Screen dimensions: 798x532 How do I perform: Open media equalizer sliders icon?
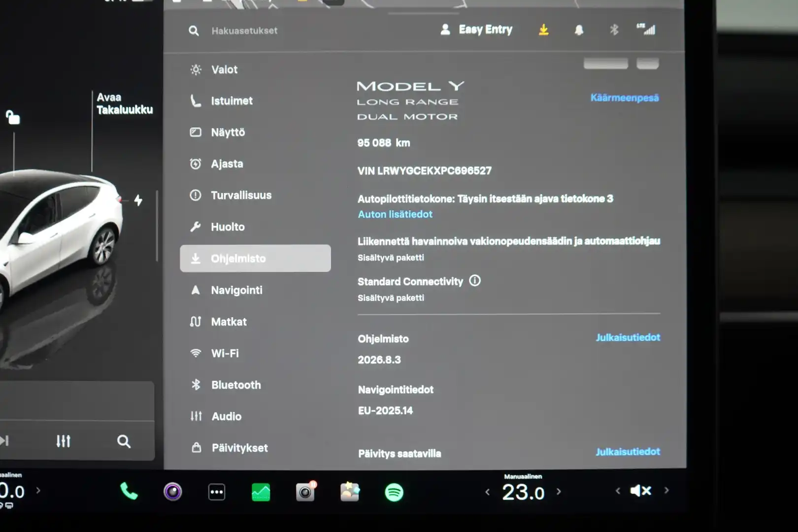(x=63, y=441)
